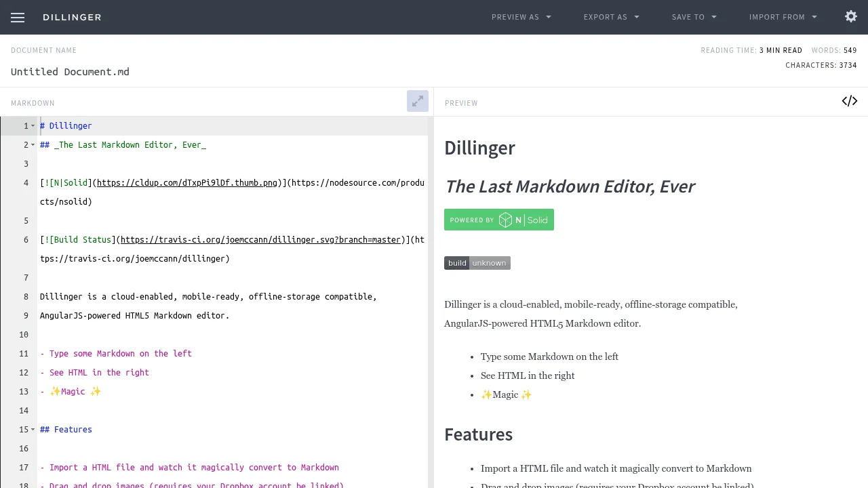The width and height of the screenshot is (868, 488).
Task: Open settings gear icon
Action: point(851,17)
